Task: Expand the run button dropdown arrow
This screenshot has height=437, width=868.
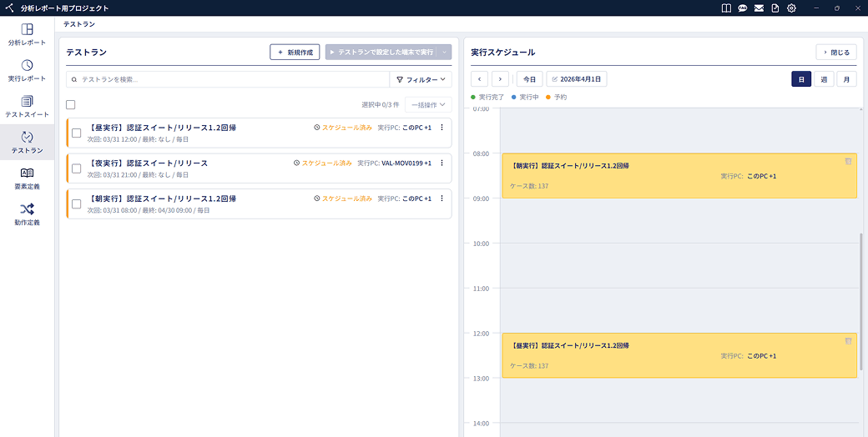Action: pos(445,52)
